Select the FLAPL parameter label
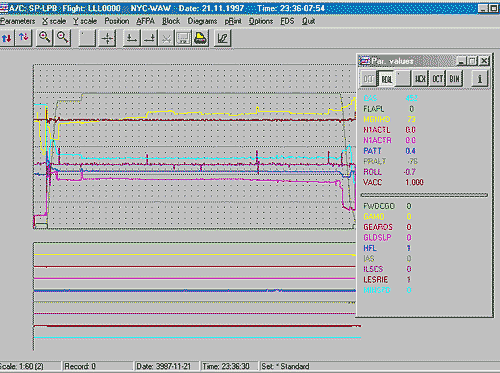The image size is (500, 373). [x=374, y=109]
